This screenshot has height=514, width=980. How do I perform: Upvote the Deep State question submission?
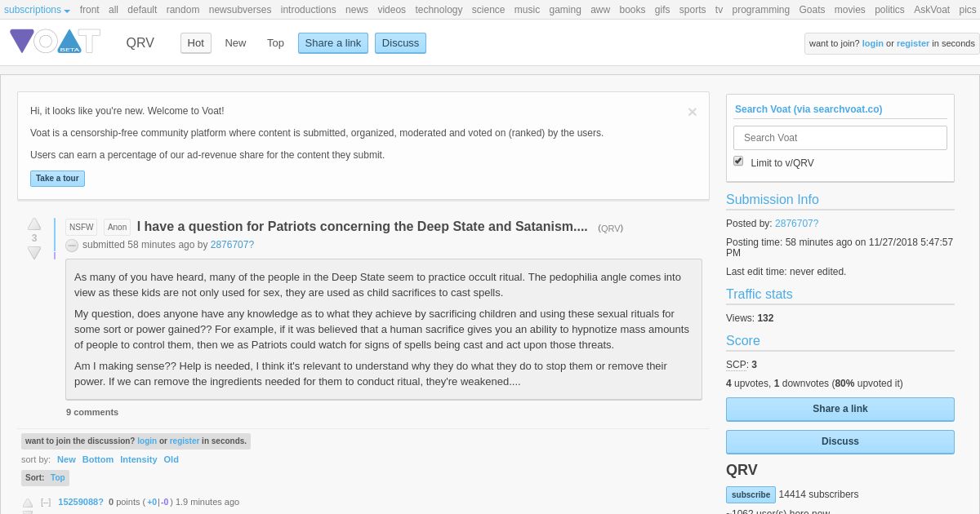pos(34,224)
